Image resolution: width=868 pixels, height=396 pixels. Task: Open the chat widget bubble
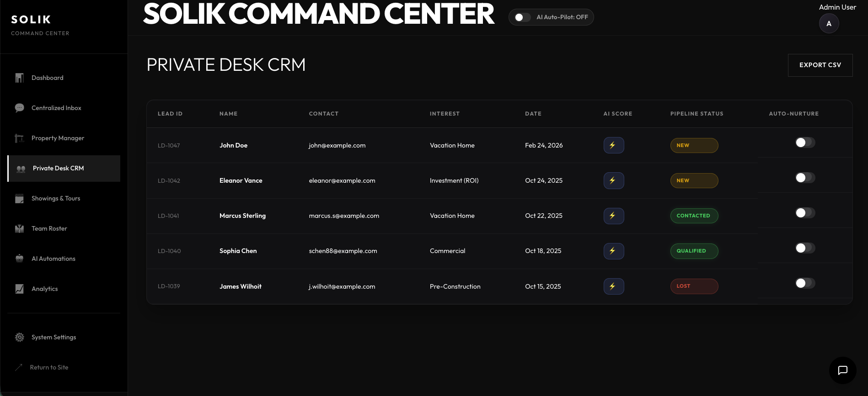842,370
